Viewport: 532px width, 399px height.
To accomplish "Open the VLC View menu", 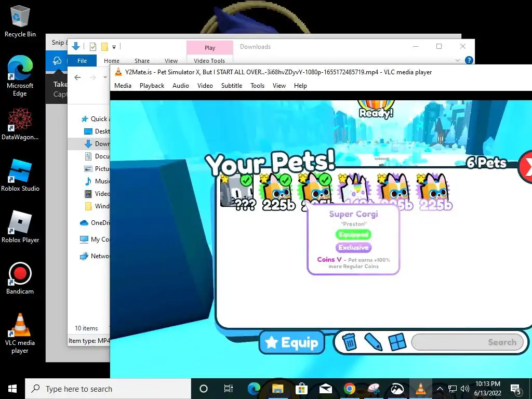I will [x=279, y=86].
